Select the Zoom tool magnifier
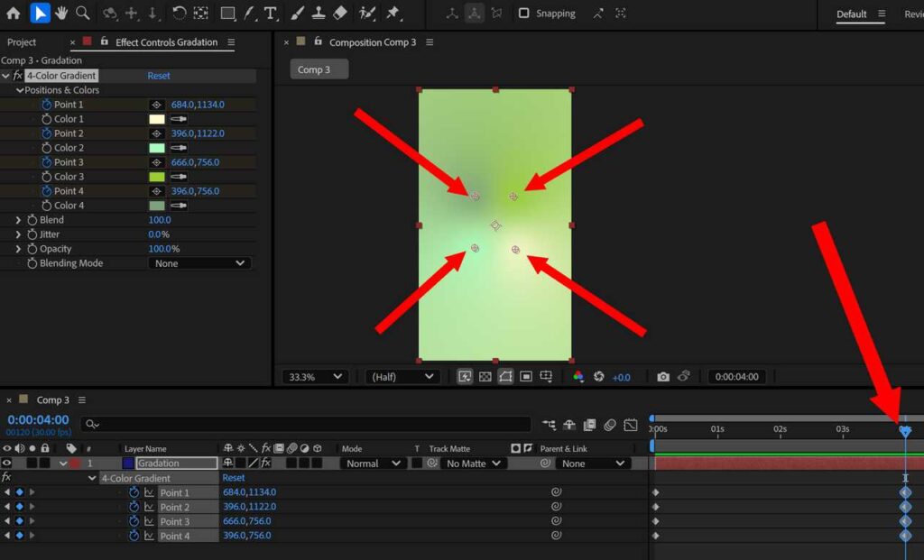The width and height of the screenshot is (924, 560). (83, 13)
